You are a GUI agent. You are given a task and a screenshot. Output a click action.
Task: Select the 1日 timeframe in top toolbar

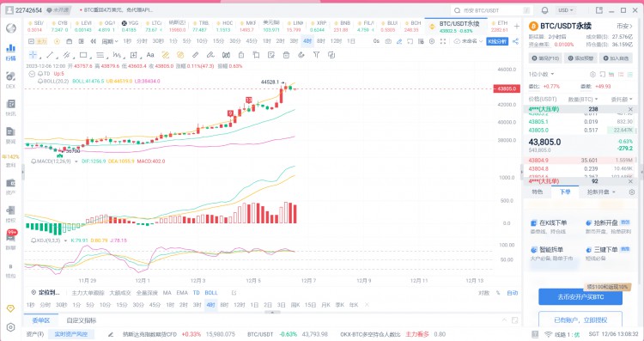351,41
